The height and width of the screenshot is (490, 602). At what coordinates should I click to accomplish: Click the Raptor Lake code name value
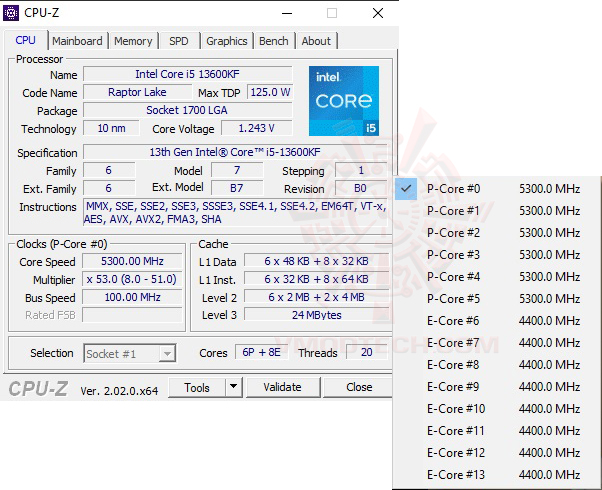point(137,92)
